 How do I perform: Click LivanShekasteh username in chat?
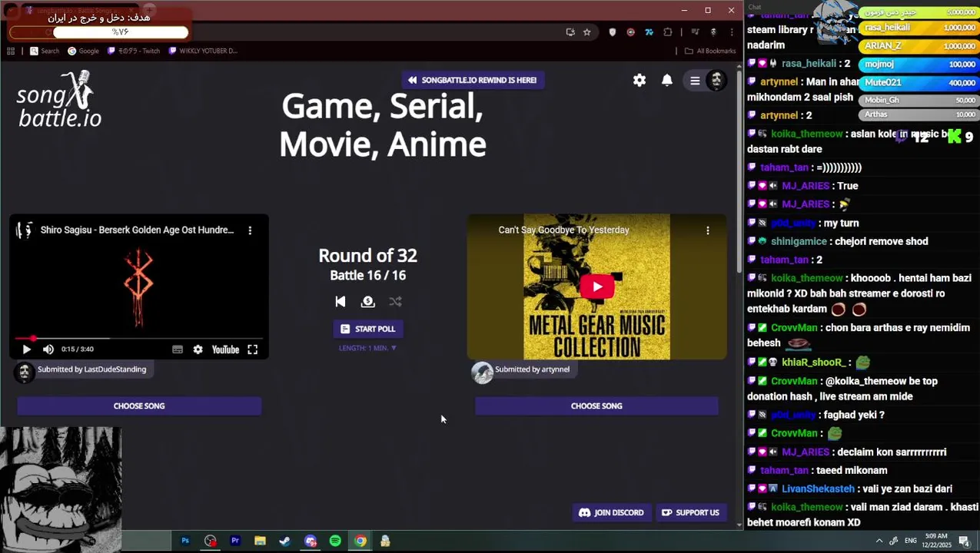pyautogui.click(x=818, y=488)
